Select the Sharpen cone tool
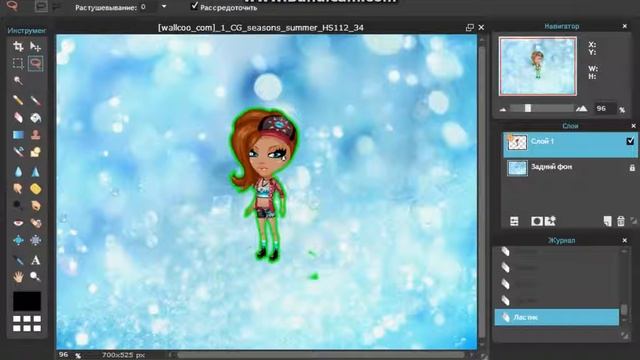 tap(36, 171)
